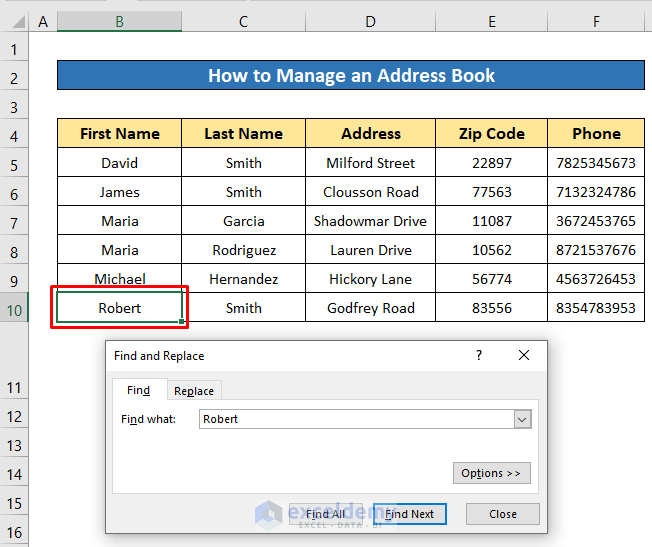Select the Hickory Lane address cell
Screen dimensions: 652x547
tap(370, 279)
